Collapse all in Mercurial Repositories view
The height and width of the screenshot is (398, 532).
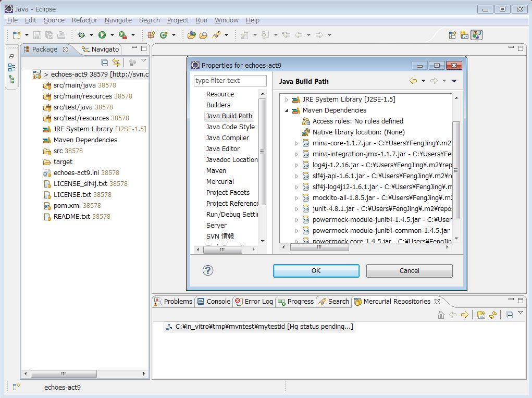click(509, 315)
